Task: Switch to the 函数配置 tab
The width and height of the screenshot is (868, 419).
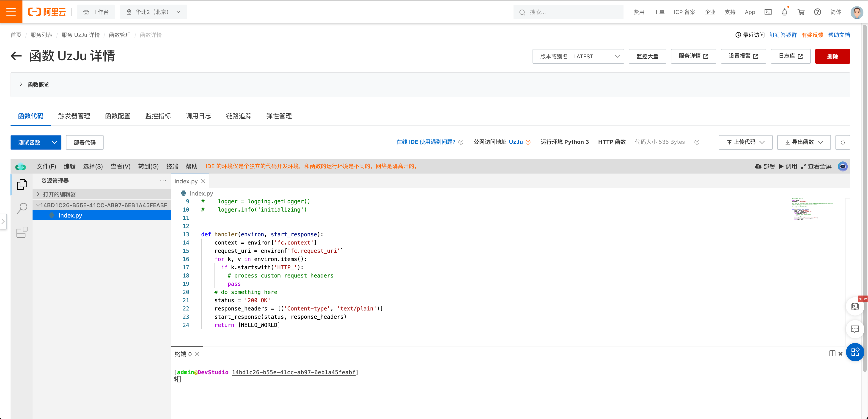Action: pos(118,116)
